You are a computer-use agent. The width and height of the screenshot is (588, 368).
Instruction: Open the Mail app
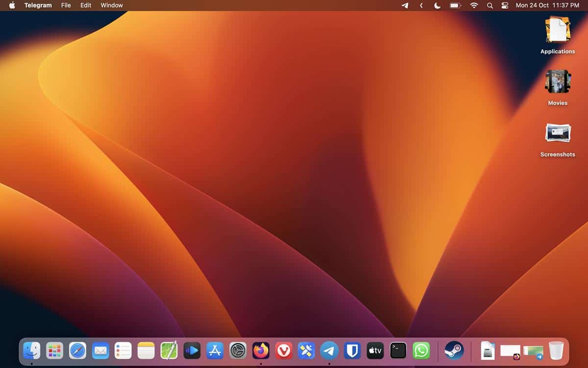pyautogui.click(x=100, y=351)
